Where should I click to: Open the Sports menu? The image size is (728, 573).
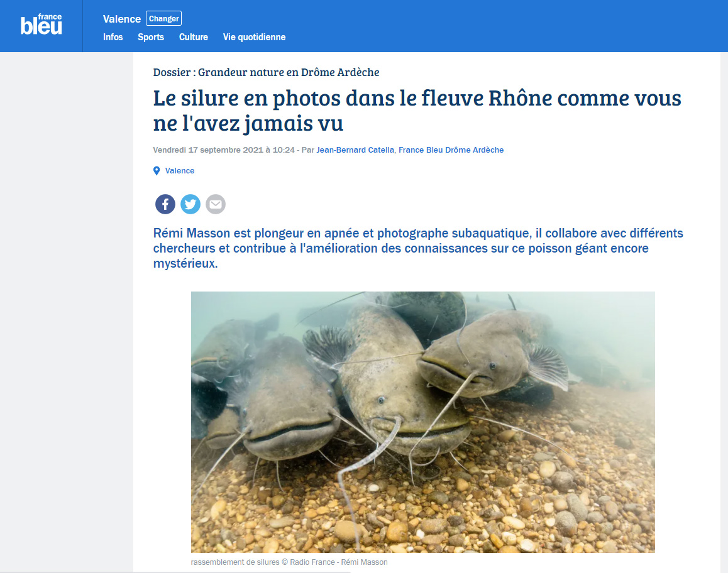click(151, 37)
